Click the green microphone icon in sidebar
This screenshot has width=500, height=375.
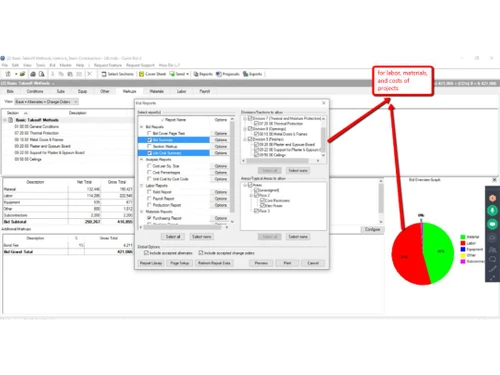(x=492, y=210)
